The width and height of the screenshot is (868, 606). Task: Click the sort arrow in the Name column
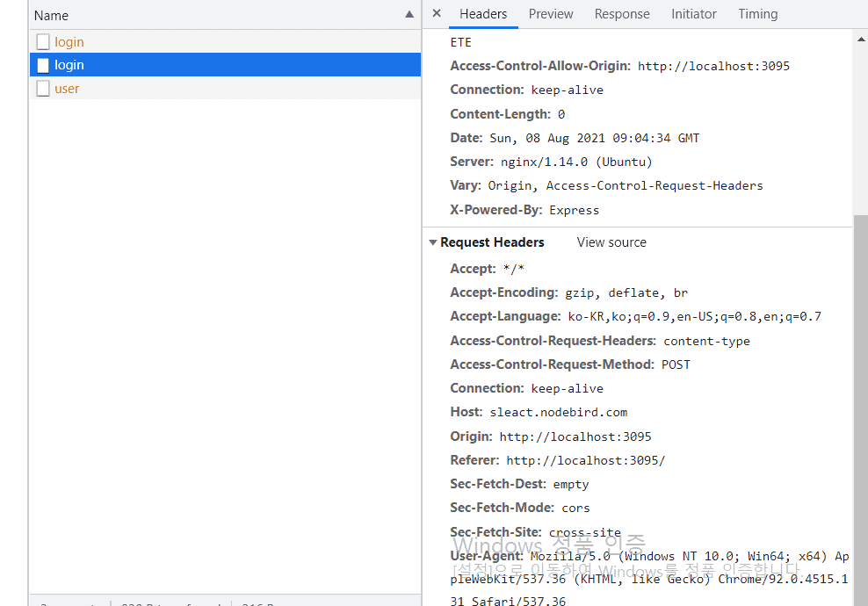[409, 15]
